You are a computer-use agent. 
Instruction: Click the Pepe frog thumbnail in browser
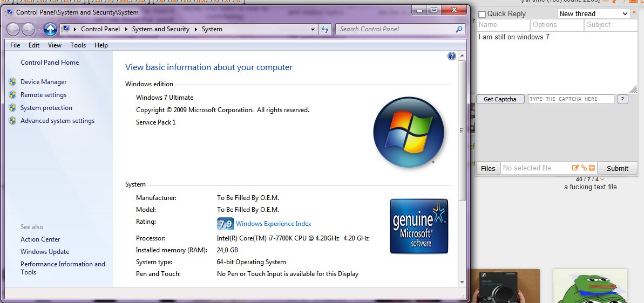click(x=590, y=286)
